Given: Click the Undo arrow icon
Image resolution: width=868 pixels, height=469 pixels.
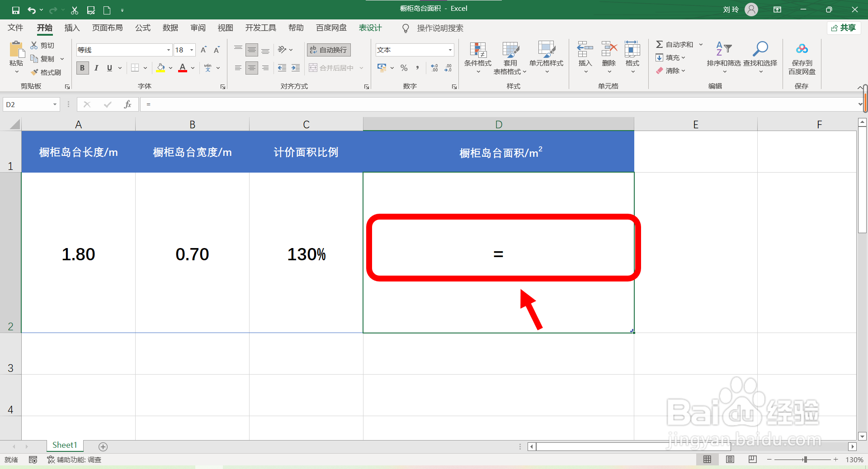Looking at the screenshot, I should click(x=31, y=10).
